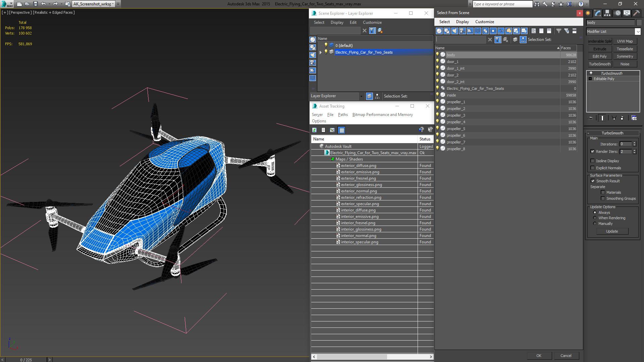Image resolution: width=644 pixels, height=362 pixels.
Task: Open the Utilities command panel tab
Action: (636, 13)
